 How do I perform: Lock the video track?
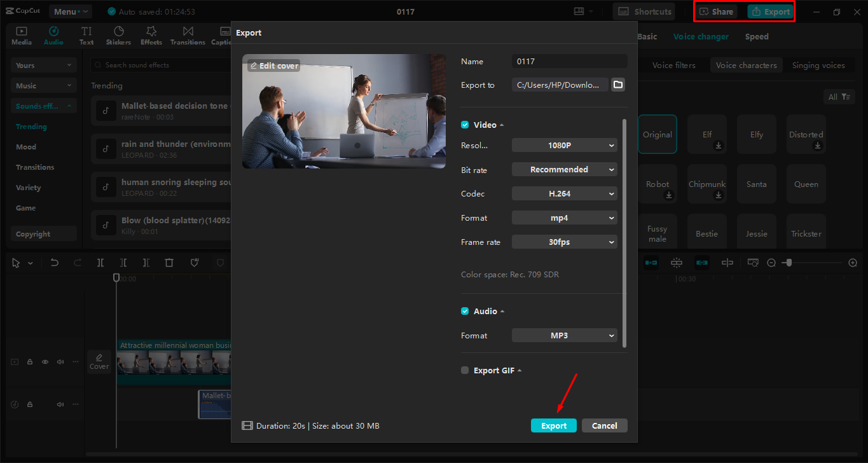point(30,362)
